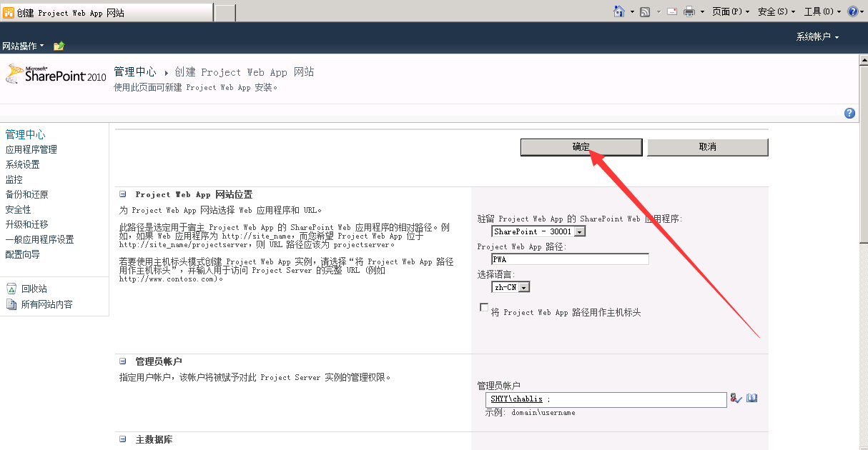
Task: Open the Print dropdown arrow
Action: pyautogui.click(x=702, y=12)
